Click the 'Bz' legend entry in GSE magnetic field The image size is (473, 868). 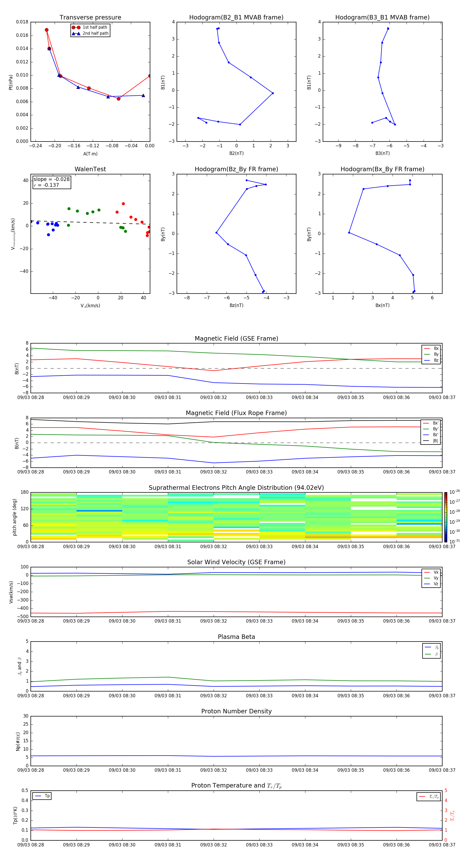[431, 360]
